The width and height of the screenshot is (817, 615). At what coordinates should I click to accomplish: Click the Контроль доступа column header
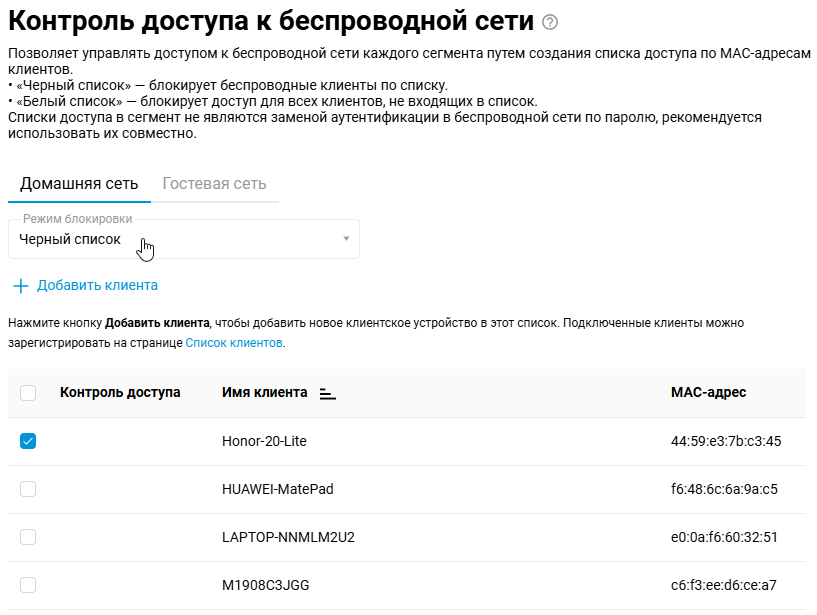120,393
